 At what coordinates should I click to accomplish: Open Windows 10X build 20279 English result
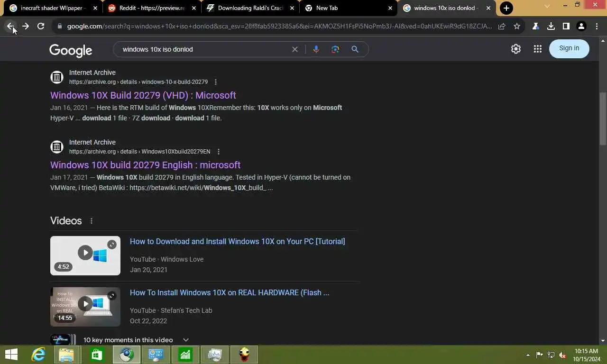point(145,165)
